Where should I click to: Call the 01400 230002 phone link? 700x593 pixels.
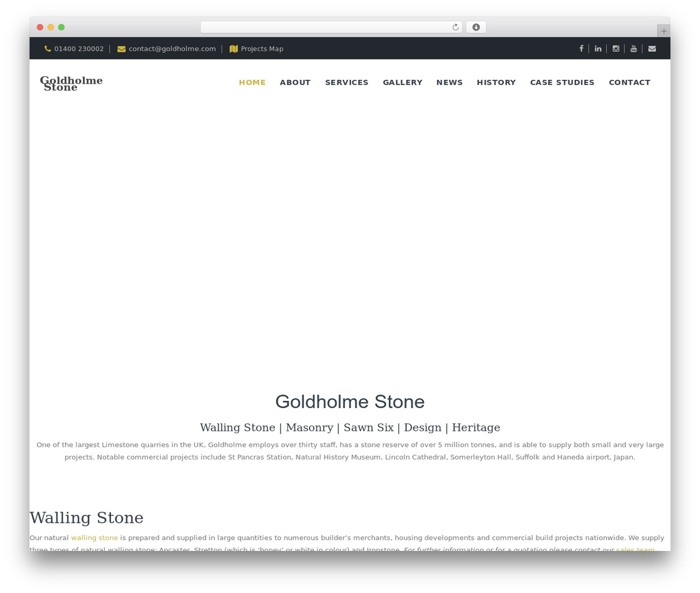coord(79,49)
